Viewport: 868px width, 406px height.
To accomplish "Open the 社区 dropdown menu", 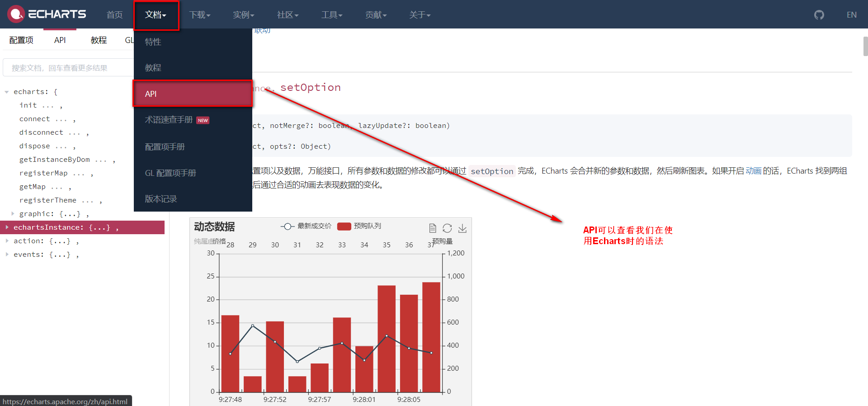I will pyautogui.click(x=288, y=15).
